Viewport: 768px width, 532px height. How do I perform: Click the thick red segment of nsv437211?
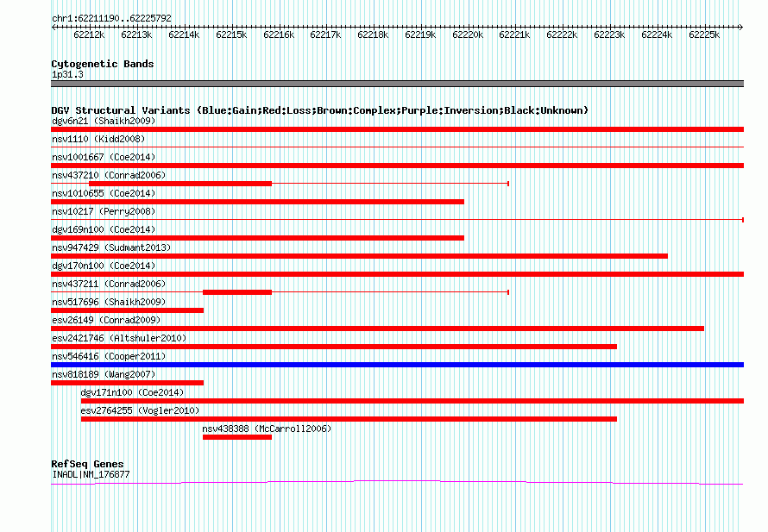pyautogui.click(x=237, y=292)
